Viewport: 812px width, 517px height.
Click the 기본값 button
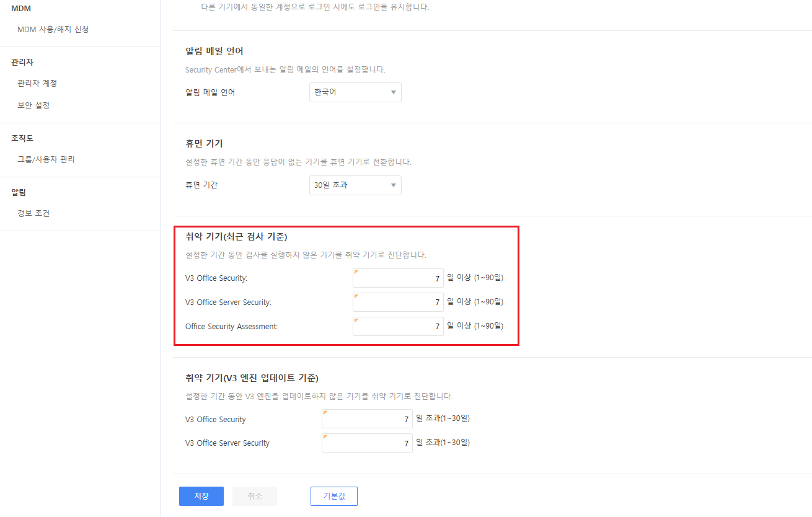tap(334, 497)
